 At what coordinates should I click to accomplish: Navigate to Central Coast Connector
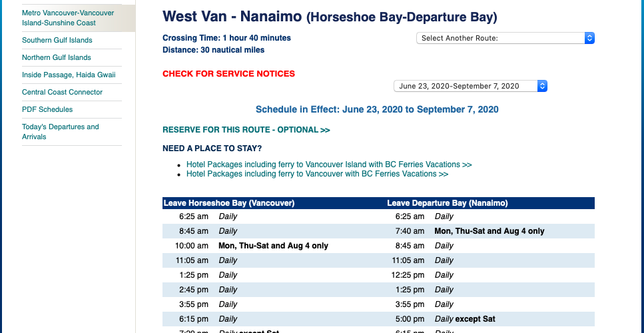(x=63, y=92)
